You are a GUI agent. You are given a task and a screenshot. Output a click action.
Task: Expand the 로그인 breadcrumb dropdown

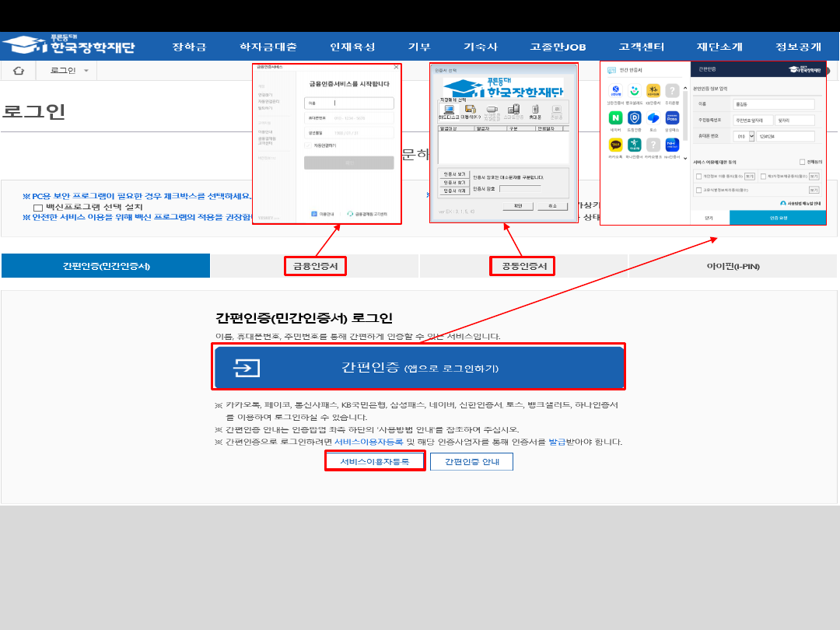tap(86, 71)
